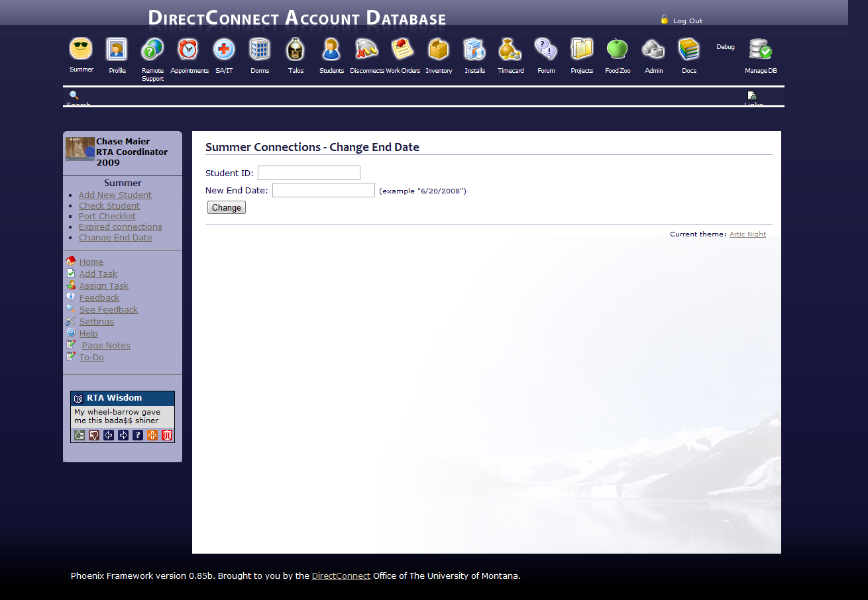Add a new RTA Wisdom quote

[152, 435]
